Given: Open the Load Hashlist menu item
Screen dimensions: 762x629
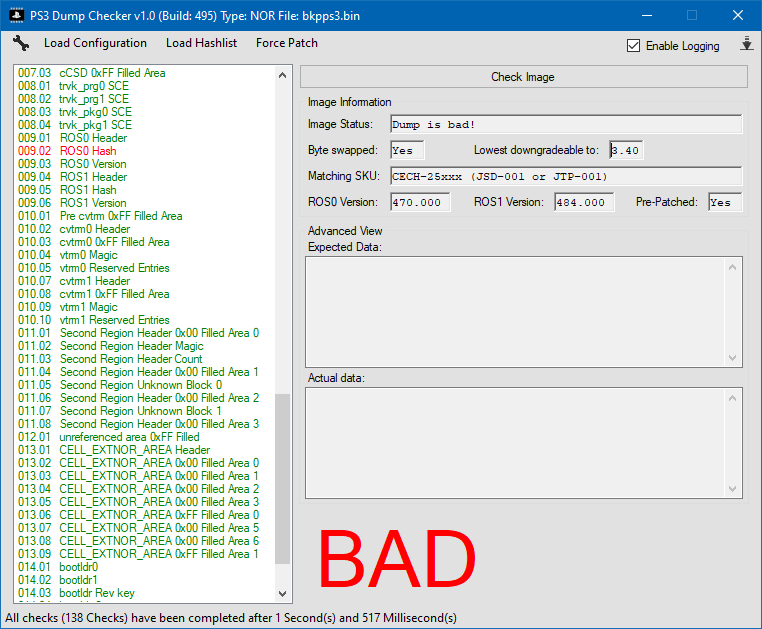Looking at the screenshot, I should [201, 43].
